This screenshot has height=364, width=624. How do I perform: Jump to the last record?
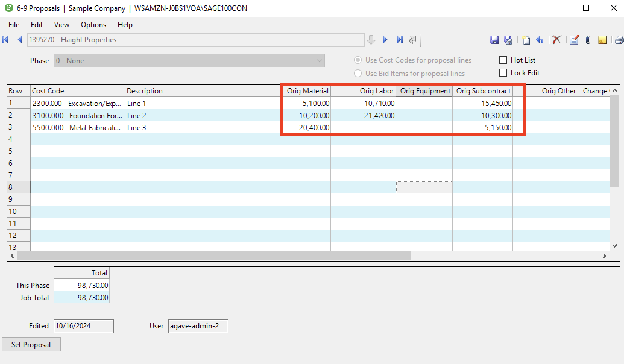coord(400,40)
